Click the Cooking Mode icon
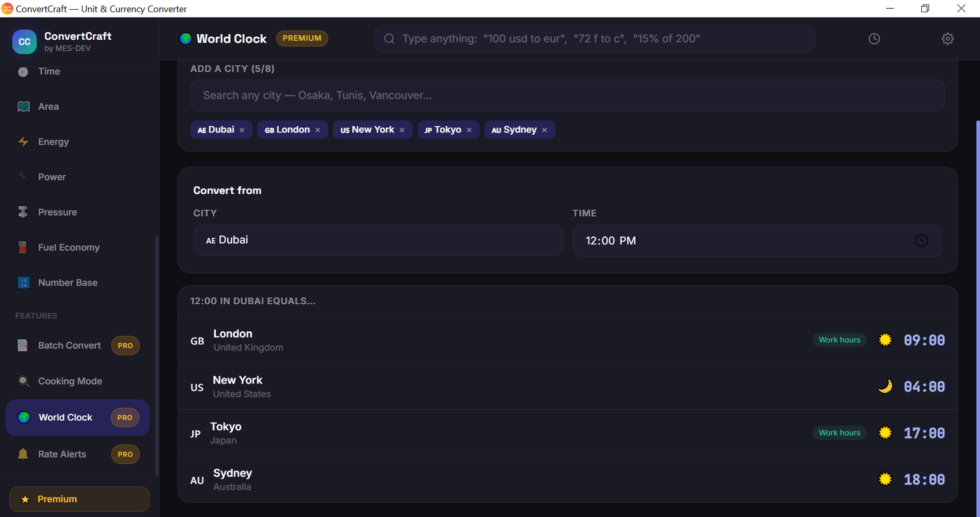This screenshot has width=980, height=517. [x=23, y=381]
